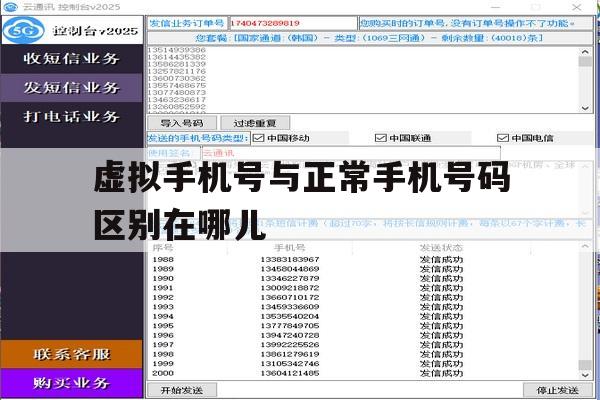The image size is (600, 400).
Task: Click the package info bar showing 国家通道
Action: (370, 38)
